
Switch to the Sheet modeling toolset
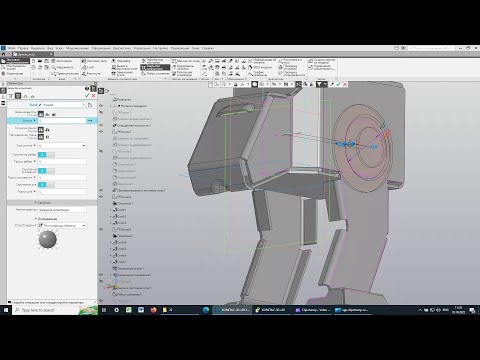[x=15, y=60]
